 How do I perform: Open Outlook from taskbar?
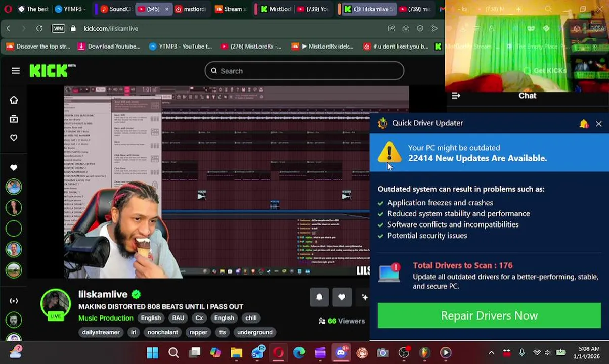(257, 352)
